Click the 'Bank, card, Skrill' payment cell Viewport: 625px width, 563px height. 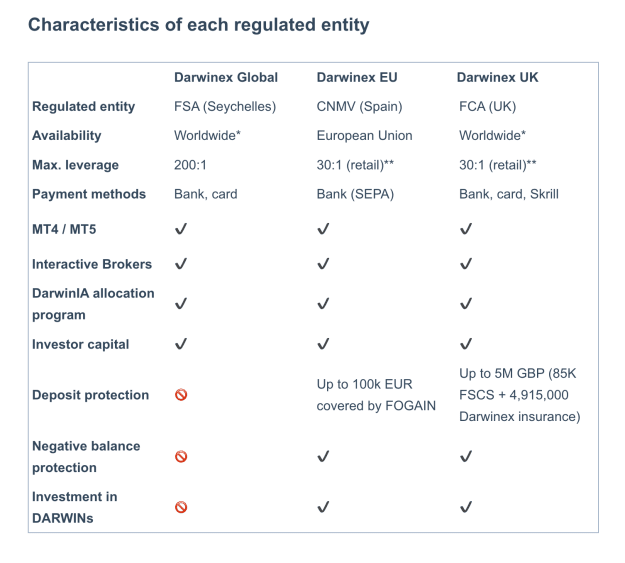click(509, 194)
